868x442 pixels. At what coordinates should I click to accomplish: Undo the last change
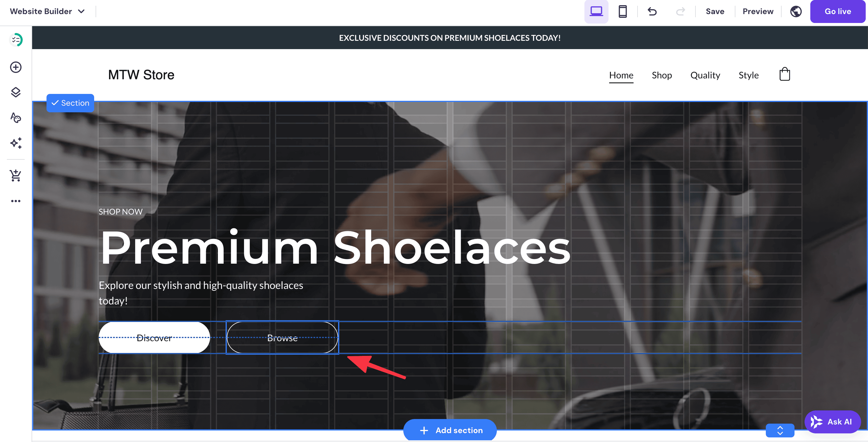click(652, 11)
